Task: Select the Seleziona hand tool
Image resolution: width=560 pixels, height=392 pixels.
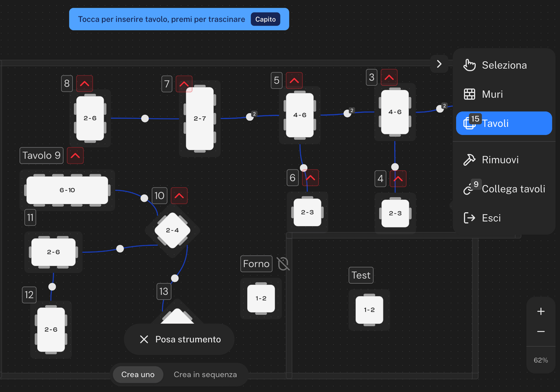Action: (x=504, y=65)
